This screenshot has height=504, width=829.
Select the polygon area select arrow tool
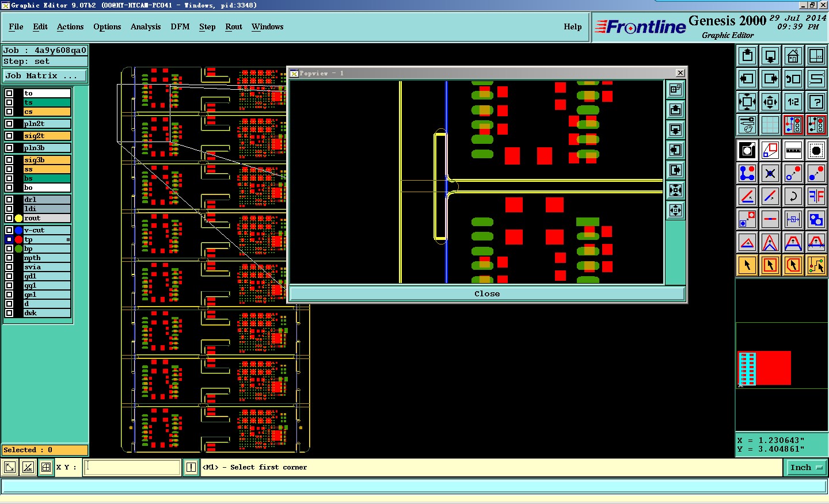pyautogui.click(x=793, y=265)
